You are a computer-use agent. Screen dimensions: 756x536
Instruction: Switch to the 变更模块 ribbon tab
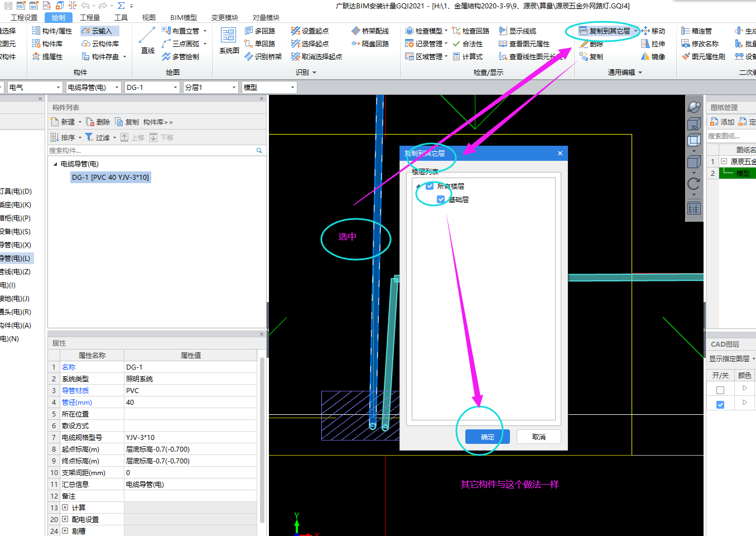pyautogui.click(x=225, y=17)
